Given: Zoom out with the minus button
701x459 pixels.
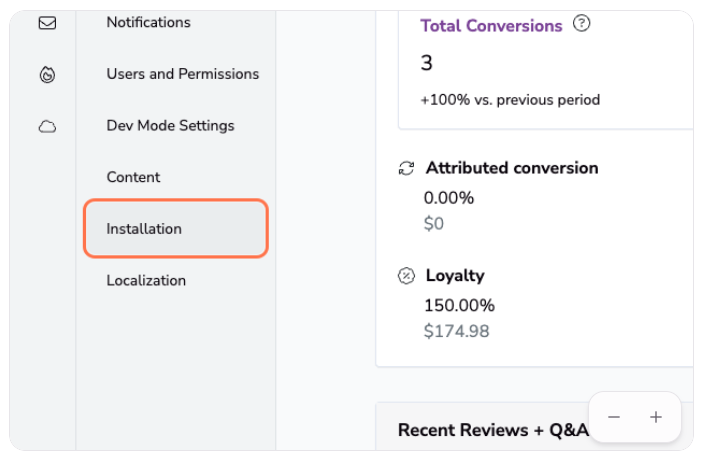Looking at the screenshot, I should point(614,417).
